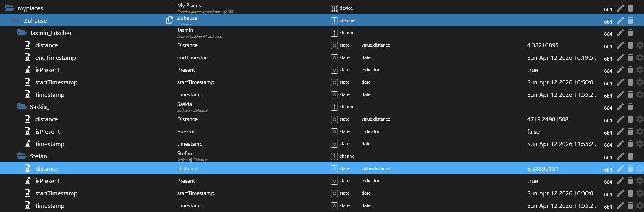Collapse the myplaces folder

[x=9, y=8]
